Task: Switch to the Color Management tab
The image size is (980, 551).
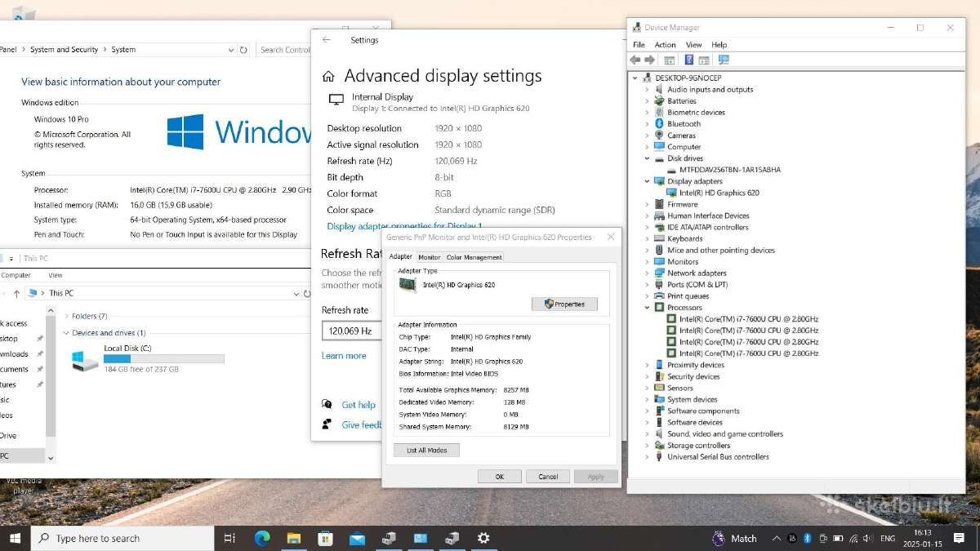Action: (474, 257)
